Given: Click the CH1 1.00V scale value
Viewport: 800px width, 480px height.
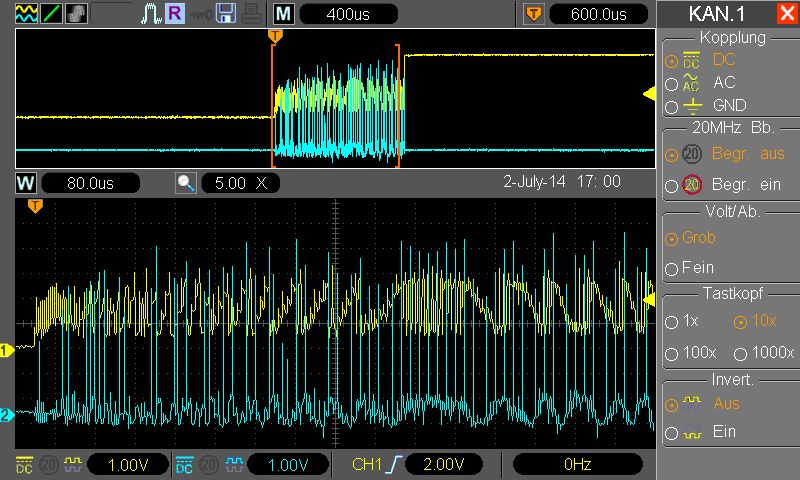Looking at the screenshot, I should click(128, 465).
